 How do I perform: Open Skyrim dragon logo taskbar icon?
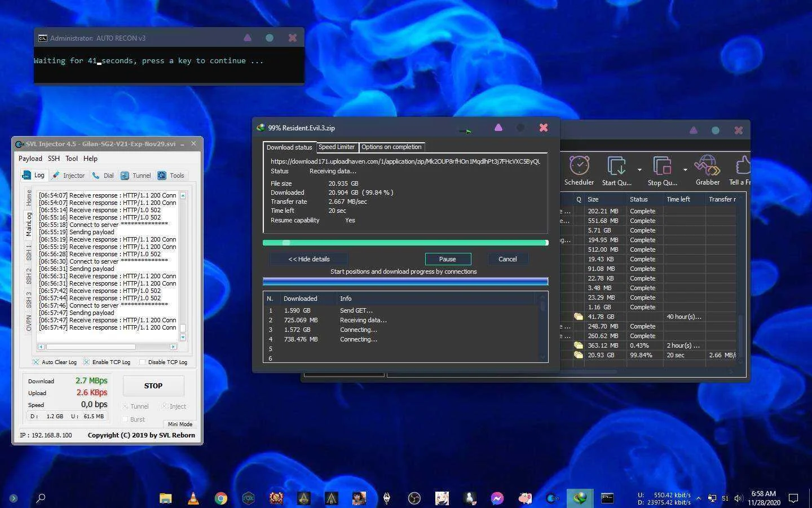click(x=386, y=498)
